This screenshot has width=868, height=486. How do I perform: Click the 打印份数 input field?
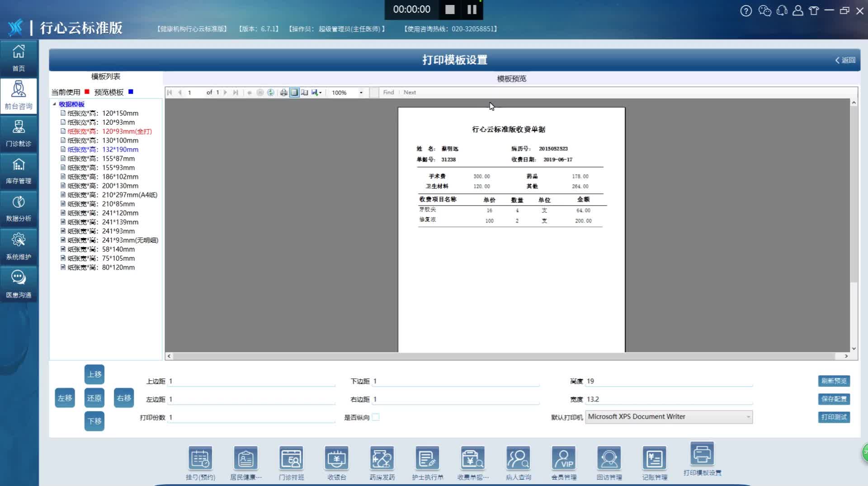tap(251, 417)
